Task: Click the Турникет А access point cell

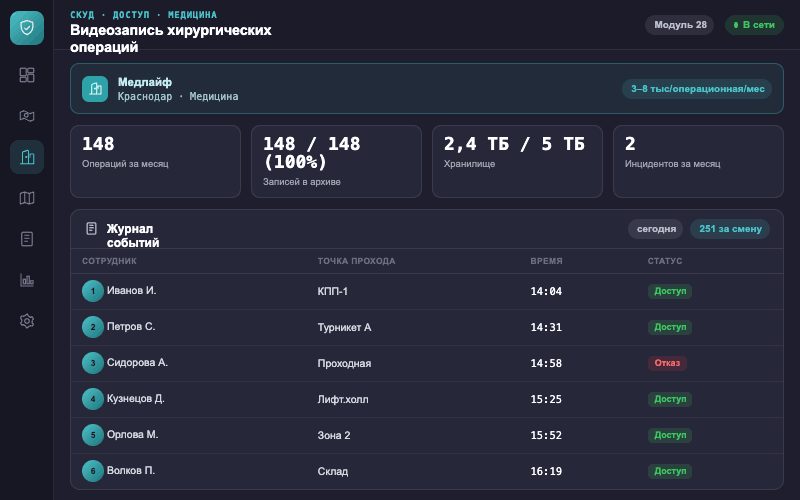Action: [x=344, y=328]
